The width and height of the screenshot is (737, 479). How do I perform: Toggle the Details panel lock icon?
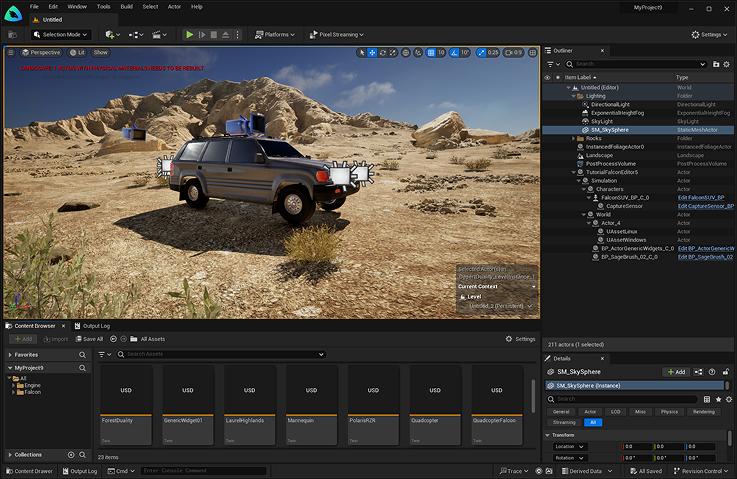tap(726, 372)
